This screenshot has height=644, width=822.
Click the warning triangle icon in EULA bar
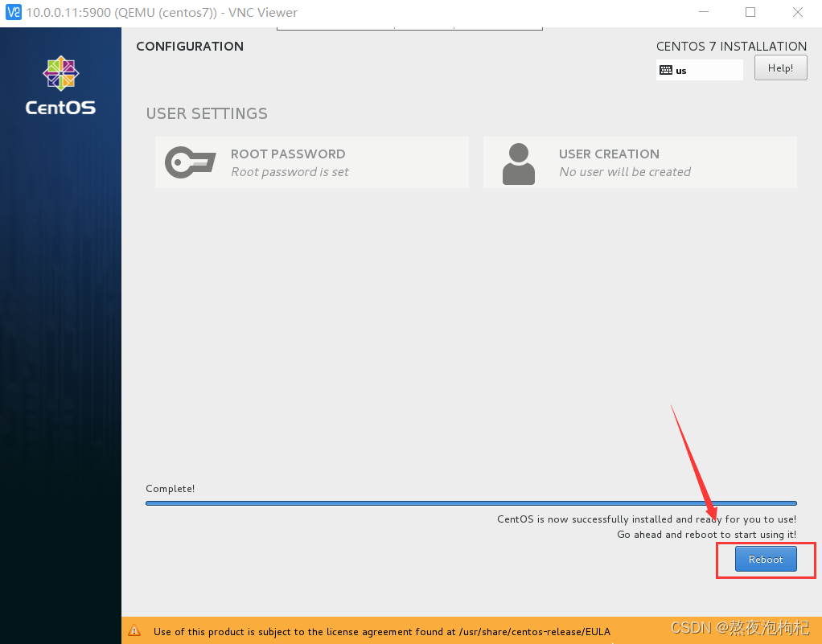coord(135,631)
